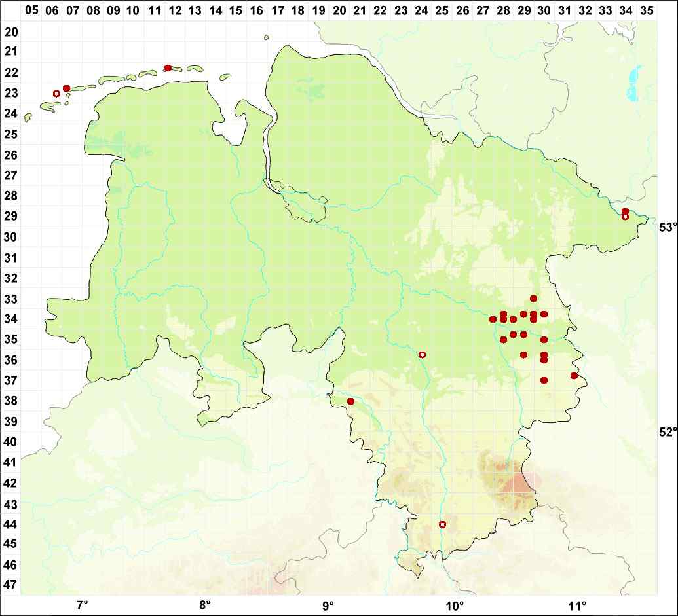Select row label 44 on the left
This screenshot has width=678, height=616.
click(x=11, y=524)
